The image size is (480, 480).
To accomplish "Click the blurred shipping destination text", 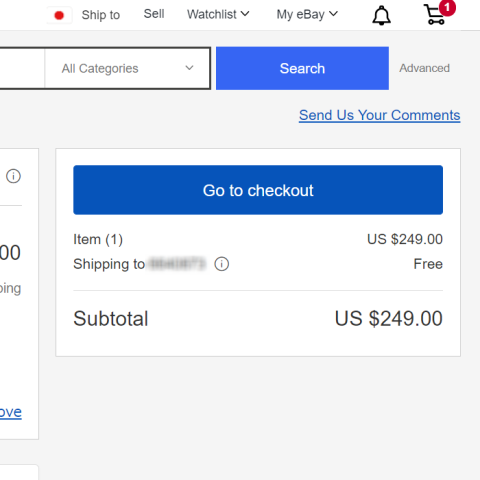I will click(177, 264).
